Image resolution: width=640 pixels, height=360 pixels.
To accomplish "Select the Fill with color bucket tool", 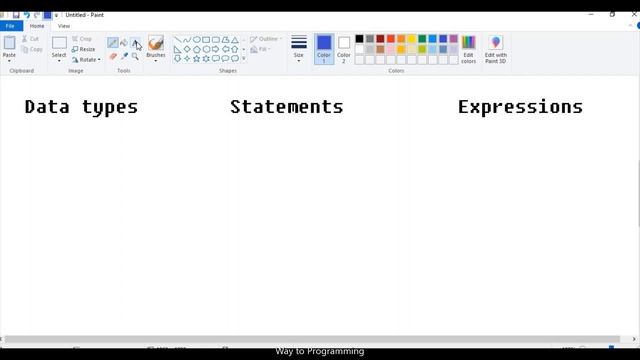I will point(124,42).
